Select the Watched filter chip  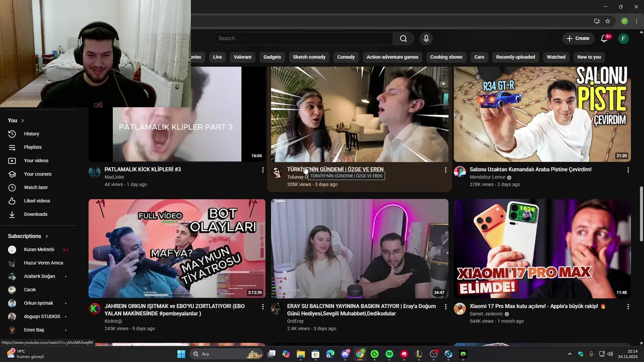pos(556,57)
